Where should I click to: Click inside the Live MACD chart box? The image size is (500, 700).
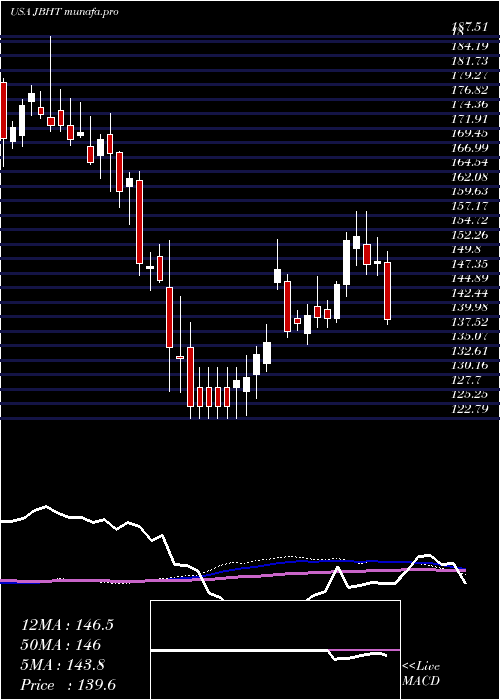(x=275, y=650)
